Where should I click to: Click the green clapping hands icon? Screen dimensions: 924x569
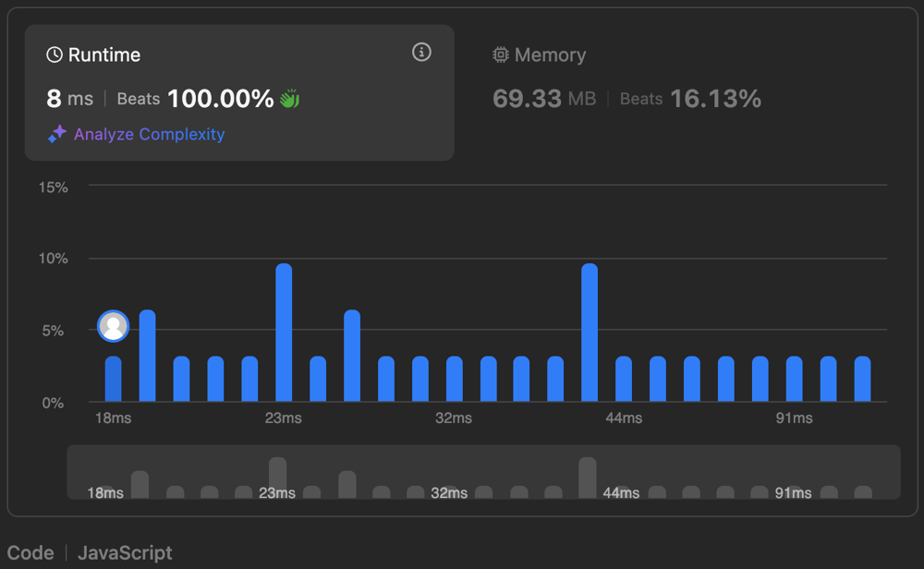point(290,99)
